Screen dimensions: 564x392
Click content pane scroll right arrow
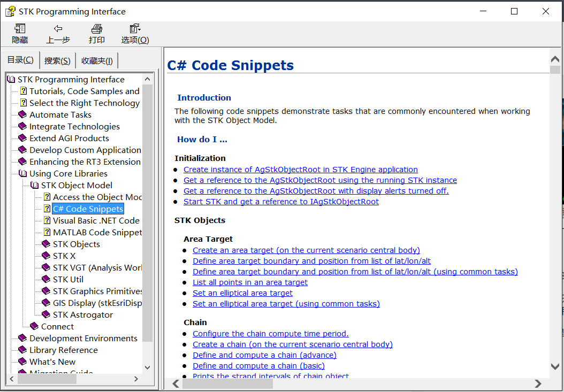point(537,383)
